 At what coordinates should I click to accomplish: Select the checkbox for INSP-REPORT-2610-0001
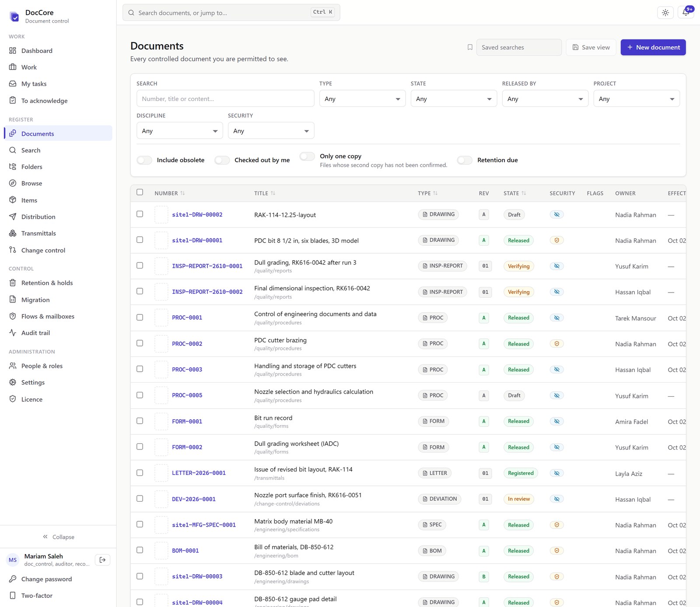(x=140, y=265)
